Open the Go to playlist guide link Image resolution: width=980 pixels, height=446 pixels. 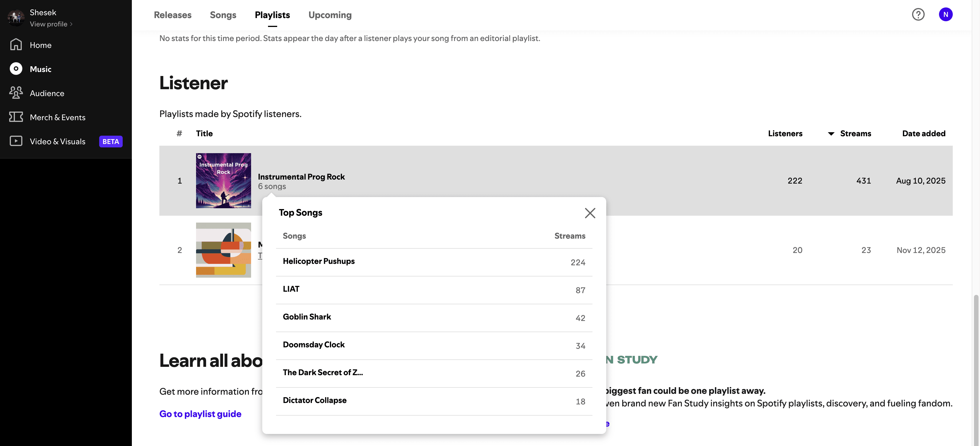[200, 414]
